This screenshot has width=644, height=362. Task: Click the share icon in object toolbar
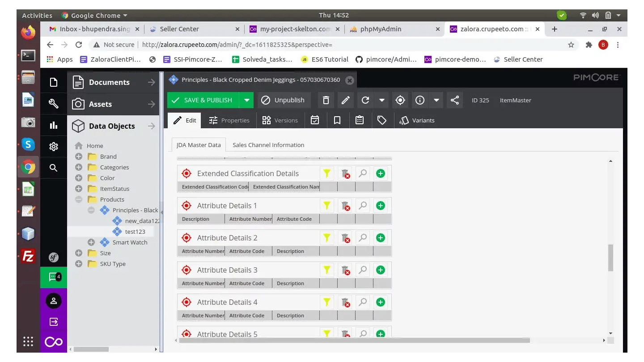coord(455,100)
